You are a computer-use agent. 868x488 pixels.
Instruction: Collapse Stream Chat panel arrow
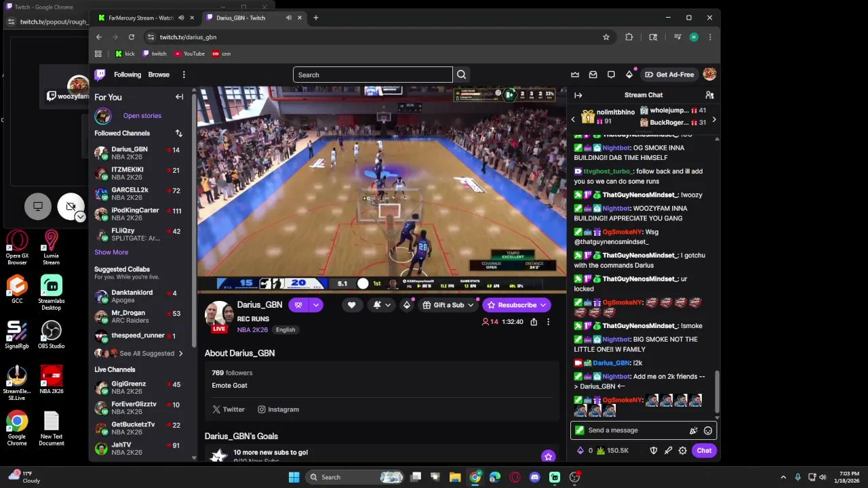pos(578,95)
